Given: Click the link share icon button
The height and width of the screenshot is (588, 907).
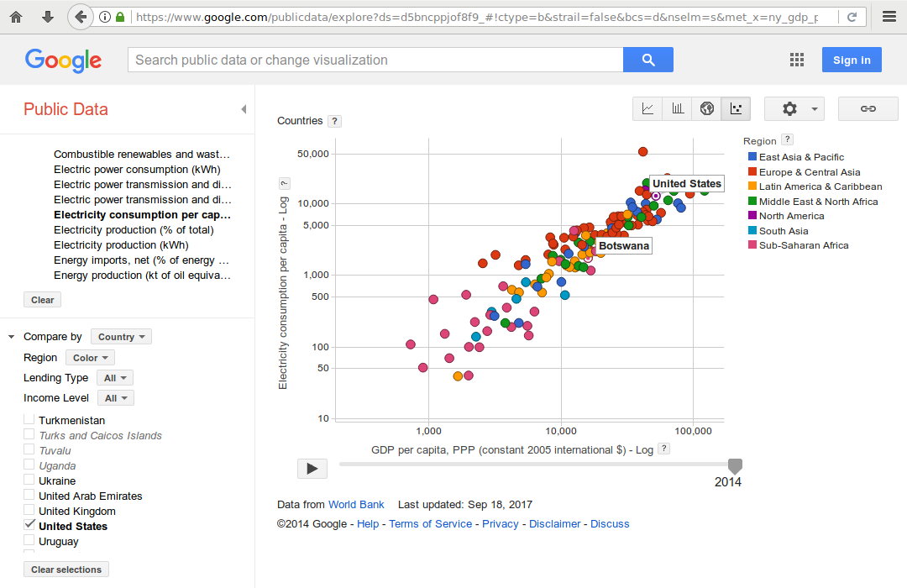Looking at the screenshot, I should [868, 108].
